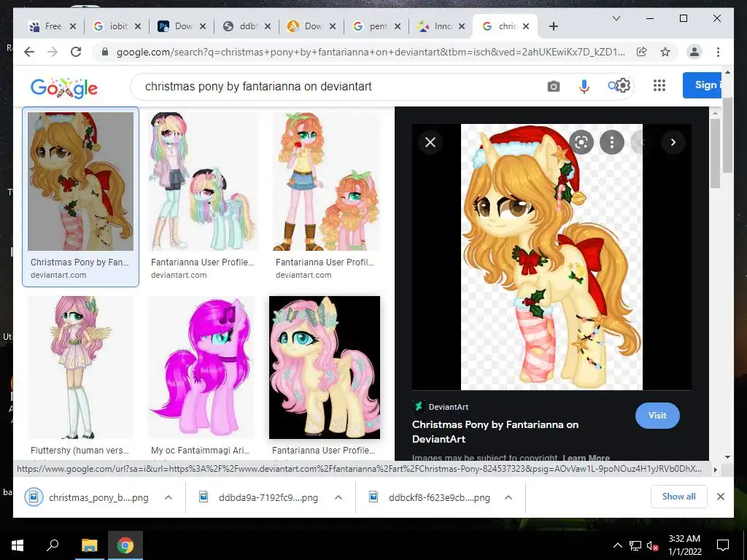Screen dimensions: 747x560
Task: Close the 'iobit' tab
Action: (x=138, y=27)
